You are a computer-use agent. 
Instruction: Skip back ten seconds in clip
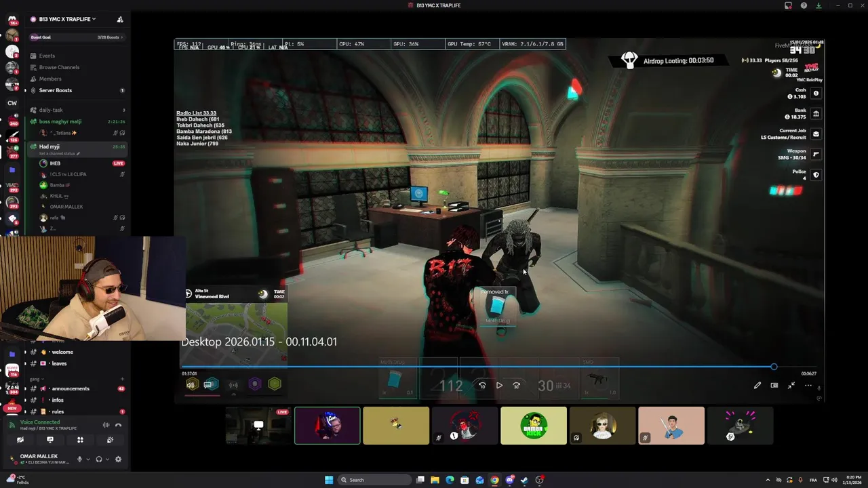(x=482, y=385)
